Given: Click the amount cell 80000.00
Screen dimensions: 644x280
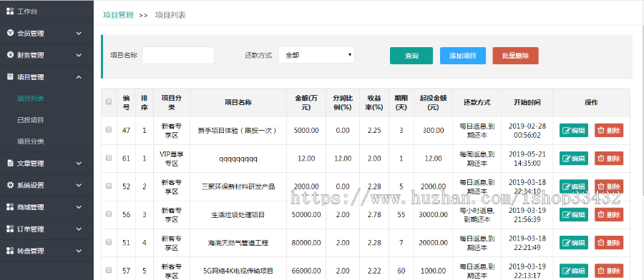Looking at the screenshot, I should pyautogui.click(x=306, y=243).
